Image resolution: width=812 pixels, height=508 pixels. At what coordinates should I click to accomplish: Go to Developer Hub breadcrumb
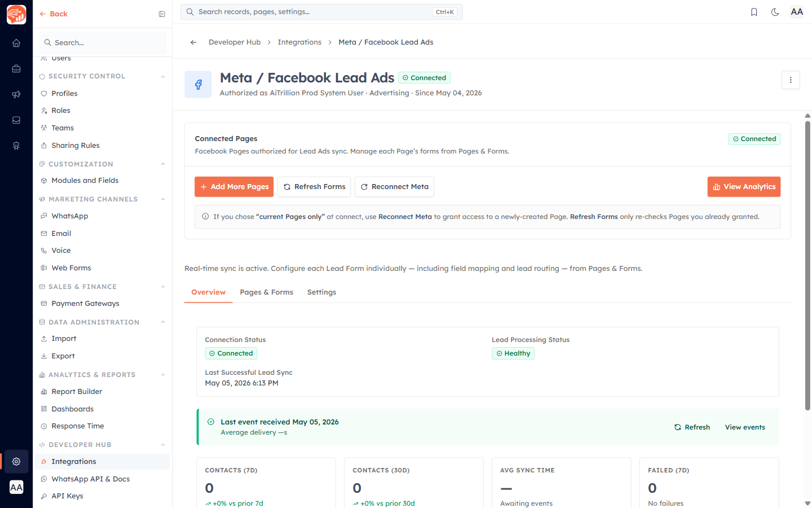235,42
